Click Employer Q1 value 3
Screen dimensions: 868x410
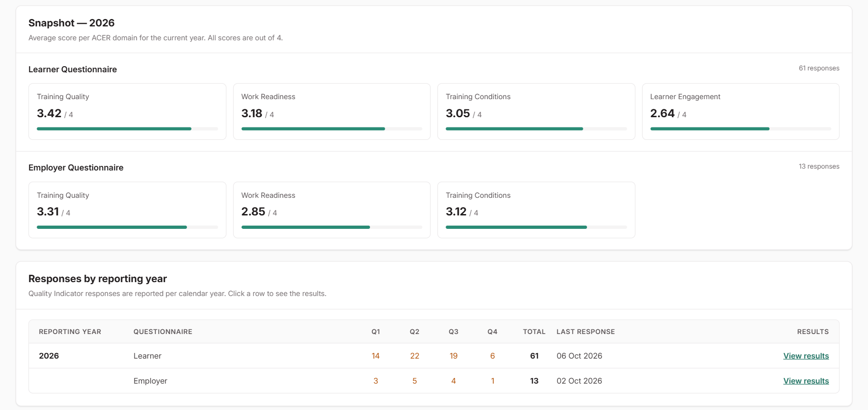(376, 381)
